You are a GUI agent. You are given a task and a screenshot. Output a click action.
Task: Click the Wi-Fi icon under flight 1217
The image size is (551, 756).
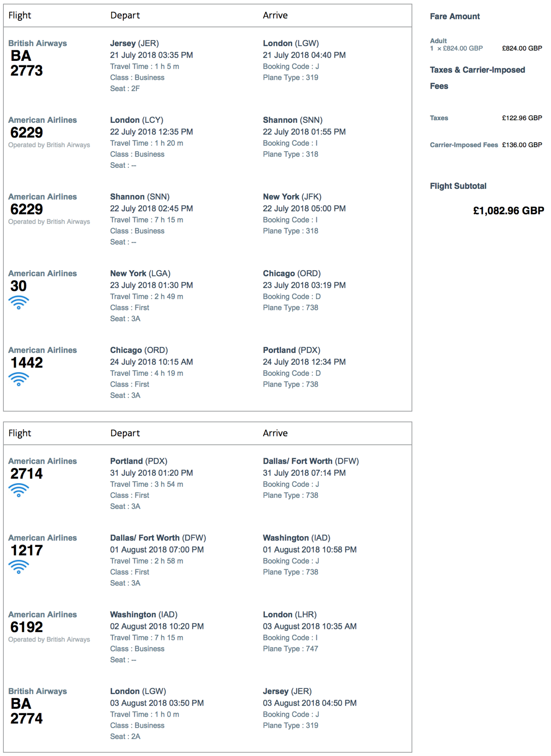click(x=19, y=567)
